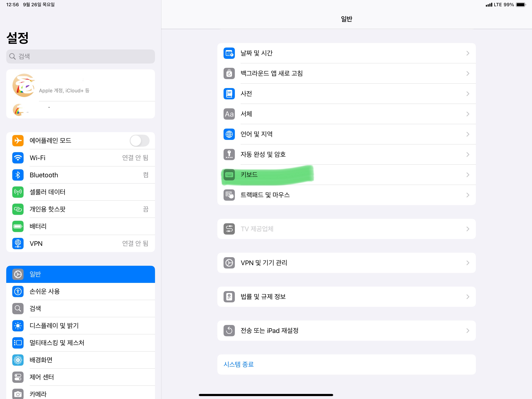Tap the control center switches icon

click(18, 377)
